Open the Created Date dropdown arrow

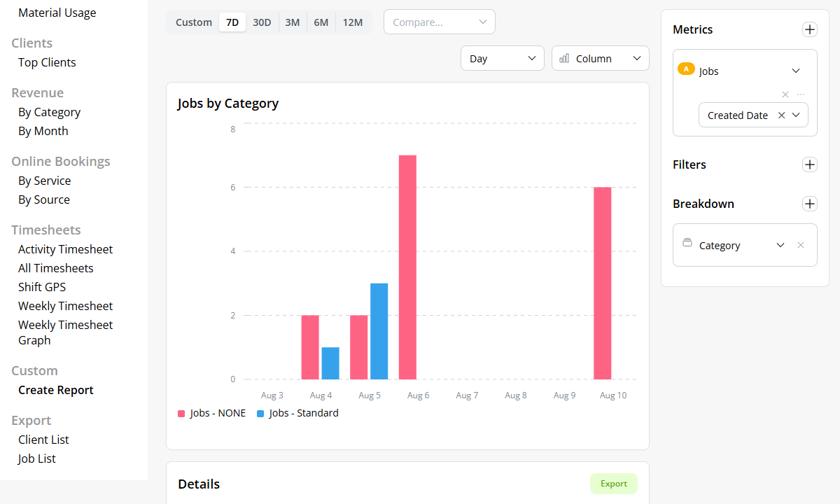tap(797, 115)
